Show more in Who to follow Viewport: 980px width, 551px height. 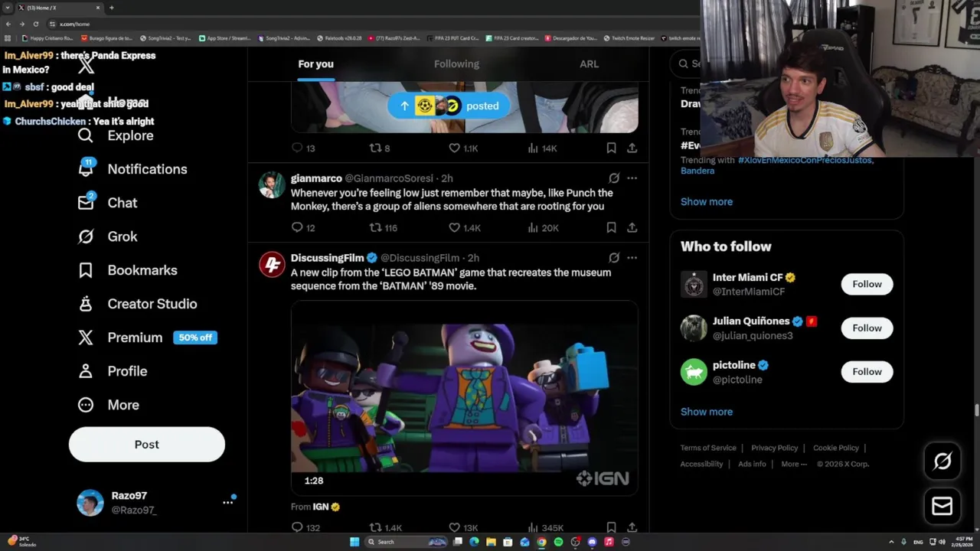(707, 412)
